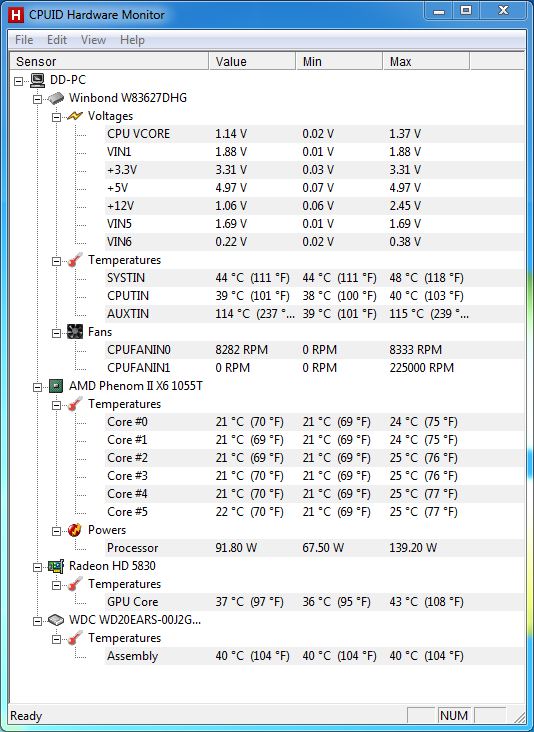Screen dimensions: 534x732
Task: Open the Edit menu
Action: tap(57, 40)
